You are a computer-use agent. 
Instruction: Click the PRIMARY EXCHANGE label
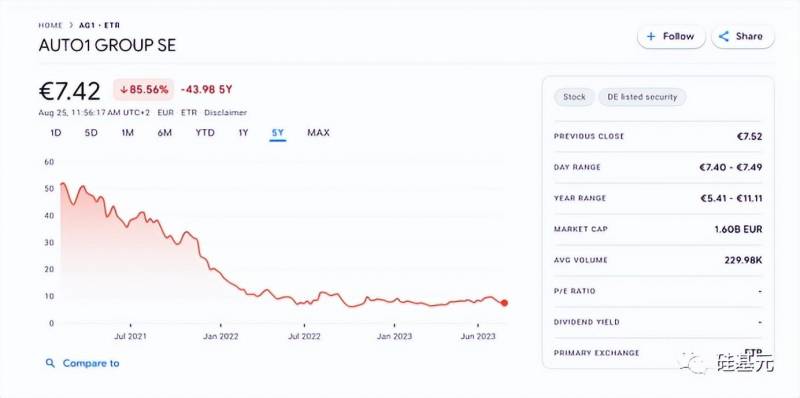pyautogui.click(x=596, y=353)
